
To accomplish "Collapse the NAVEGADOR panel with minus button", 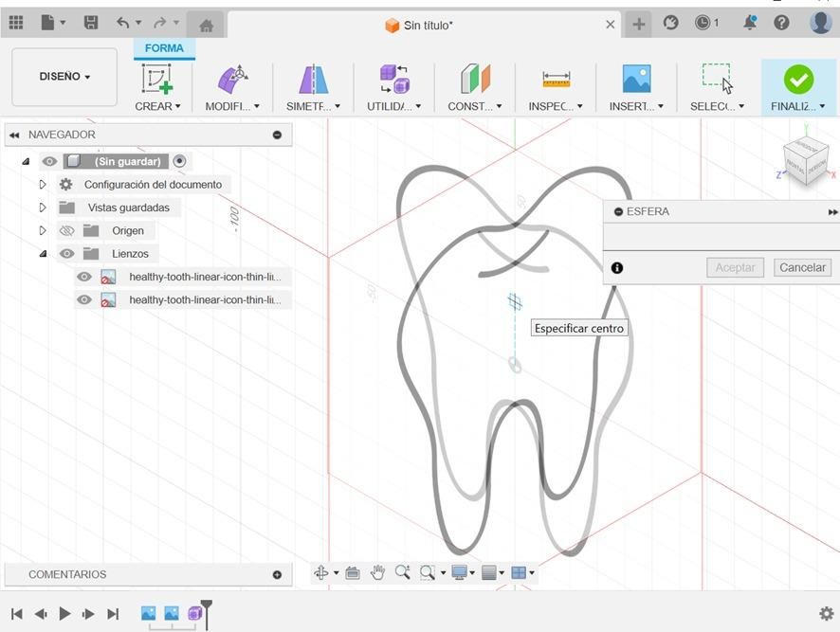I will (x=277, y=135).
